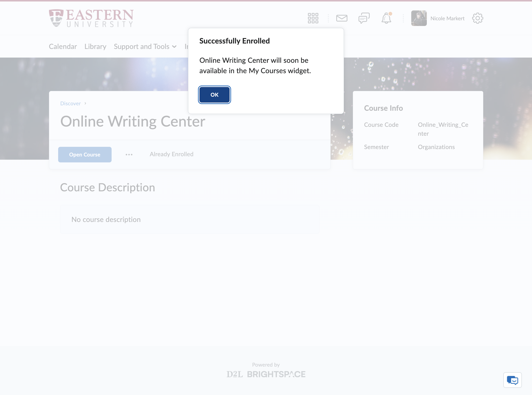Screen dimensions: 532x395
Task: Go to the Eastern University home logo
Action: click(x=91, y=18)
